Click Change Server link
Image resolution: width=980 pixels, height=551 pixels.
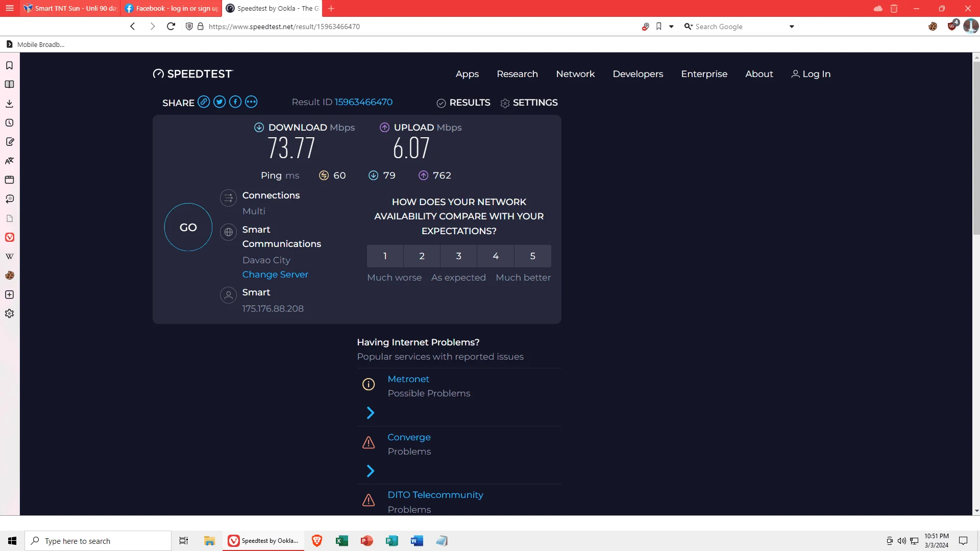(x=275, y=274)
